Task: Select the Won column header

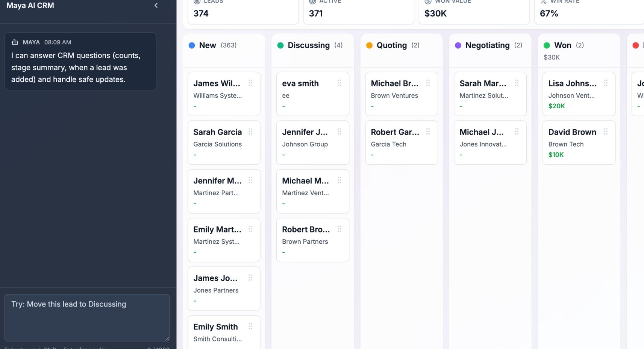Action: click(x=579, y=50)
